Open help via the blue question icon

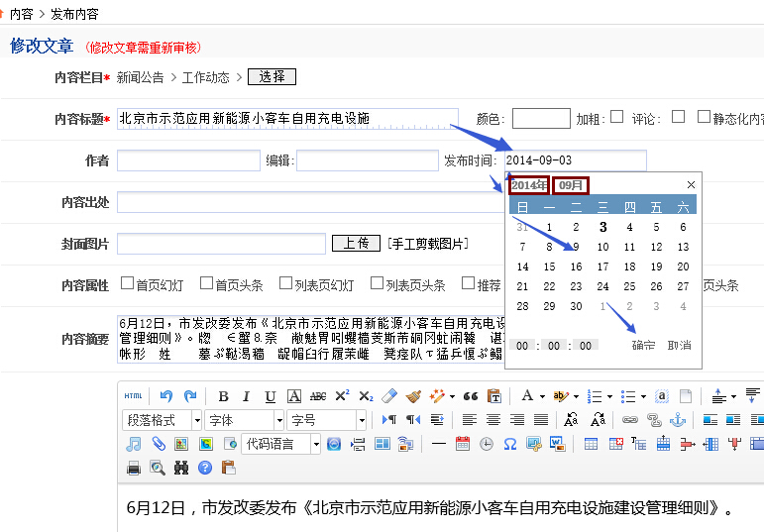[x=205, y=468]
